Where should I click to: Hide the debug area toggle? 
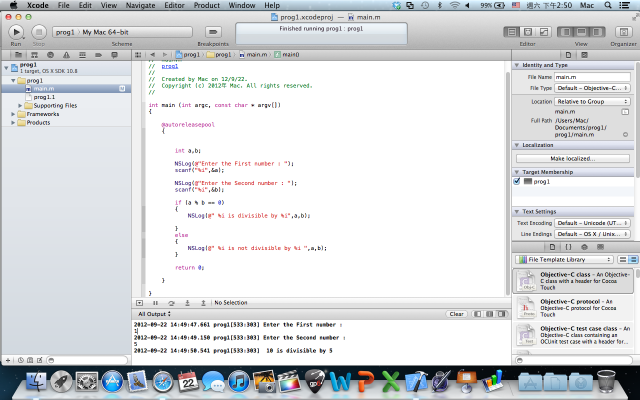(x=139, y=303)
